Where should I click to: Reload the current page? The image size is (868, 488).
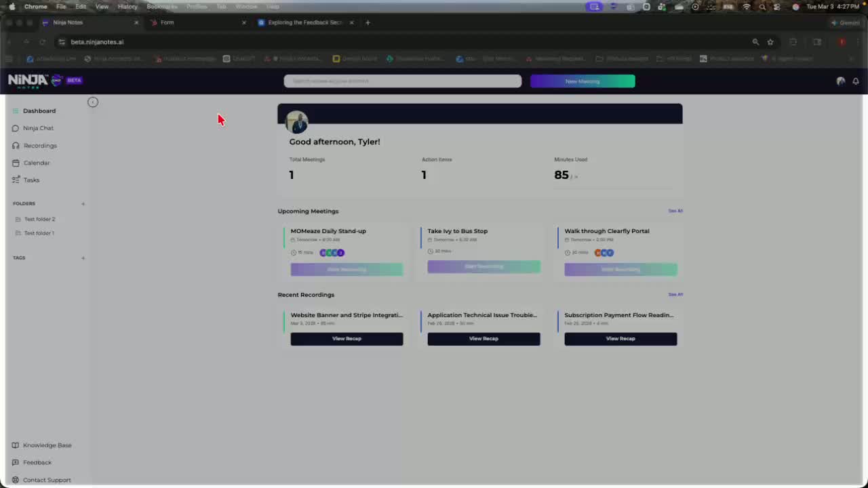click(42, 42)
